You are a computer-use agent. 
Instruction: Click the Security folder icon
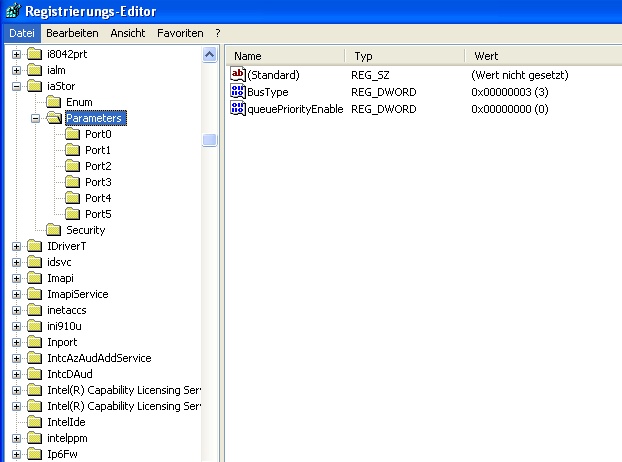54,230
